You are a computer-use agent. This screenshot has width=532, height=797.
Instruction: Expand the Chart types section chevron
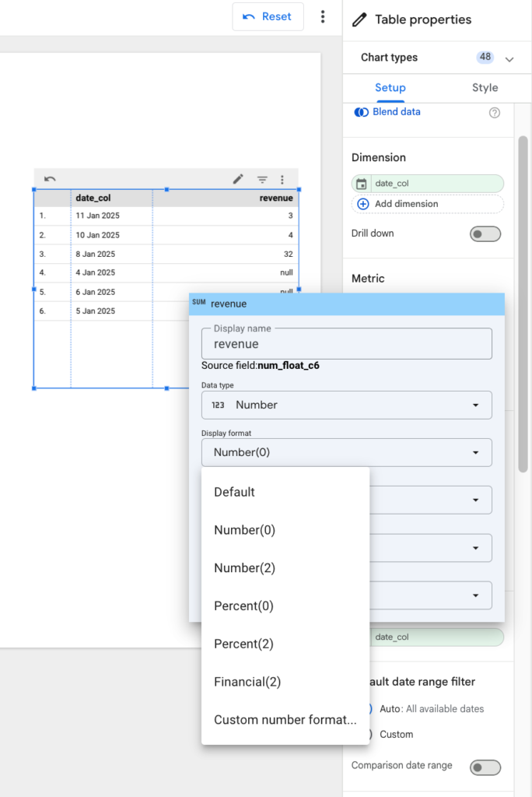[x=509, y=58]
